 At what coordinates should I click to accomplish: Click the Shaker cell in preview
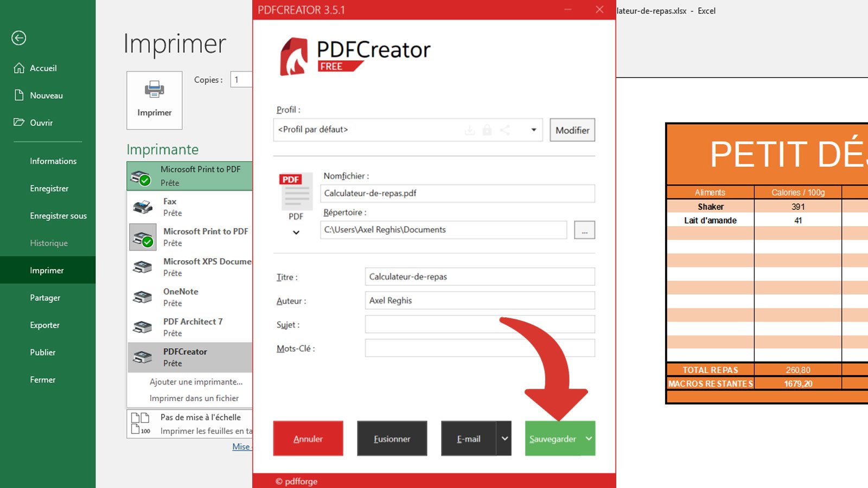pyautogui.click(x=711, y=207)
